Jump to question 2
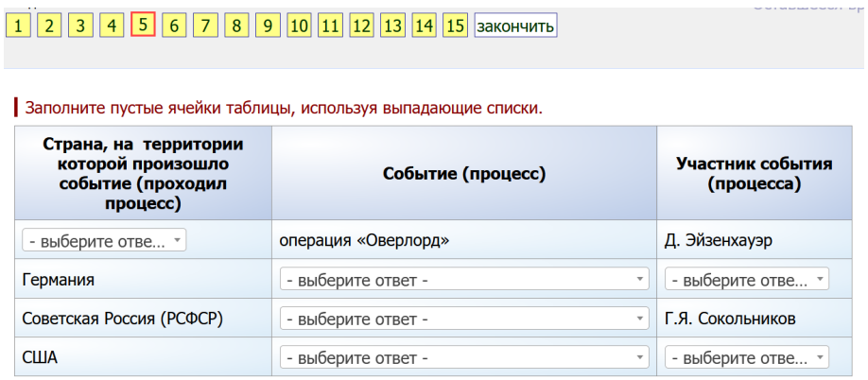Screen dimensions: 868x380 (48, 26)
